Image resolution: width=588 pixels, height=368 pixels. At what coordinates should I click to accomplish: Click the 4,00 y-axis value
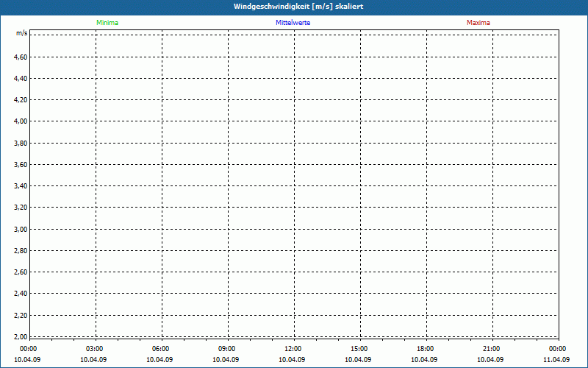click(21, 121)
